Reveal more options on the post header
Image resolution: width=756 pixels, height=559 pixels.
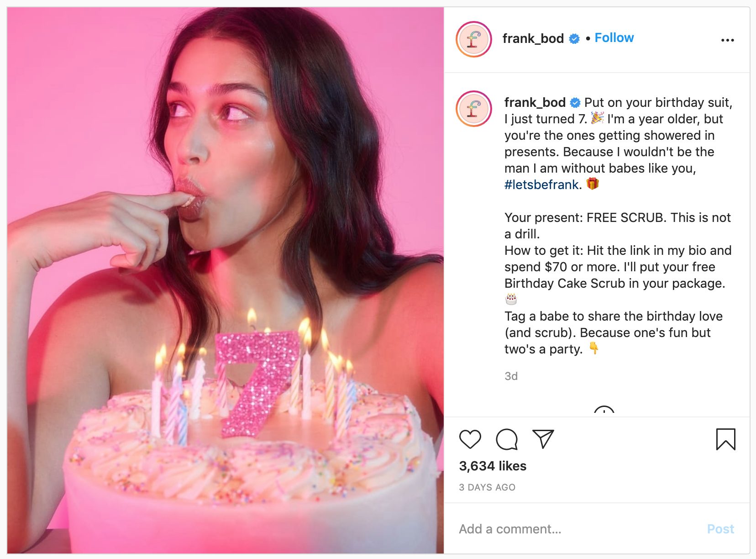(728, 40)
